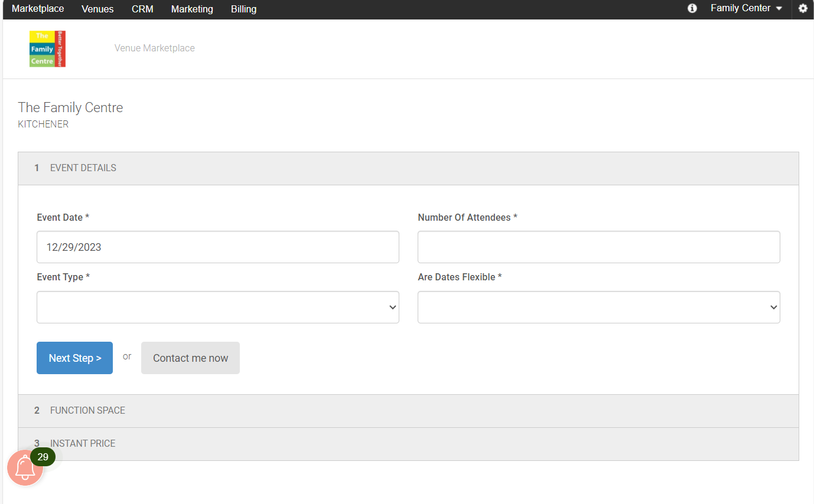Open the Venues menu
Image resolution: width=814 pixels, height=504 pixels.
[x=98, y=9]
